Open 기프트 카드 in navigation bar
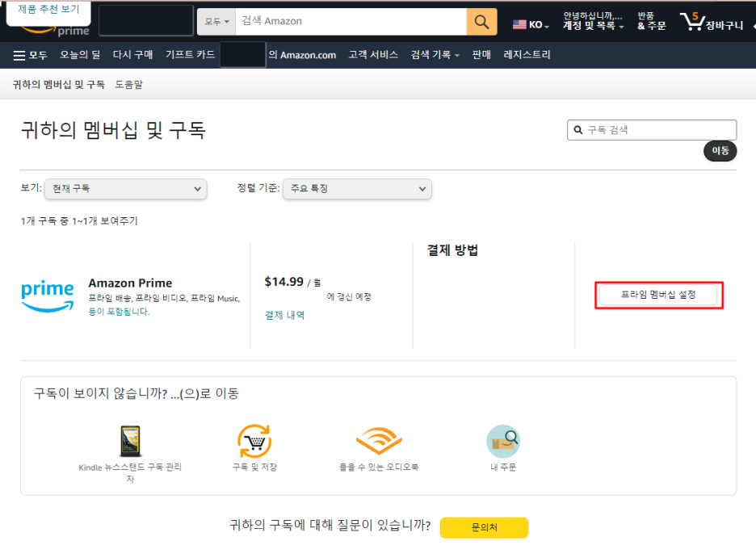Image resolution: width=756 pixels, height=558 pixels. [x=190, y=55]
